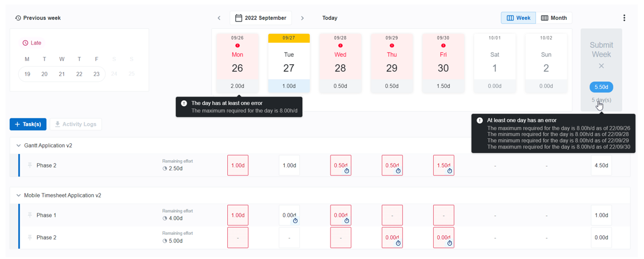Edit Monday 1.00d cell for Mobile Phase 1
Screen dimensions: 644x259
click(237, 215)
